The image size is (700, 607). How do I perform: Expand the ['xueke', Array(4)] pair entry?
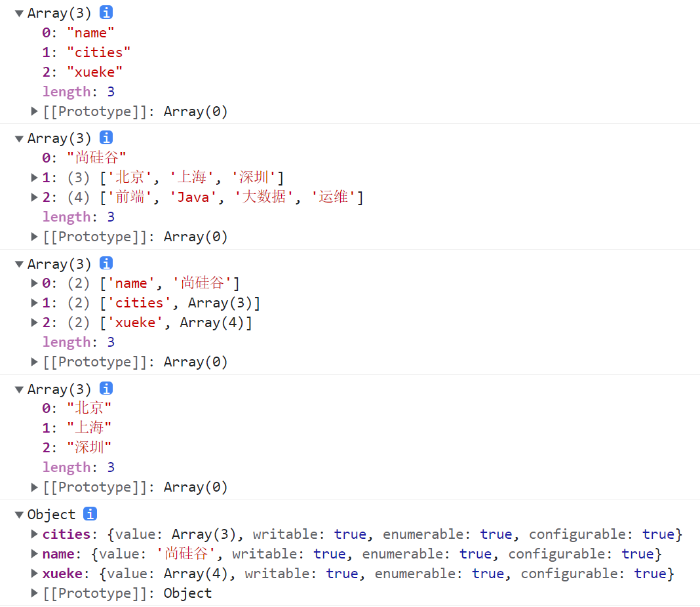tap(35, 323)
